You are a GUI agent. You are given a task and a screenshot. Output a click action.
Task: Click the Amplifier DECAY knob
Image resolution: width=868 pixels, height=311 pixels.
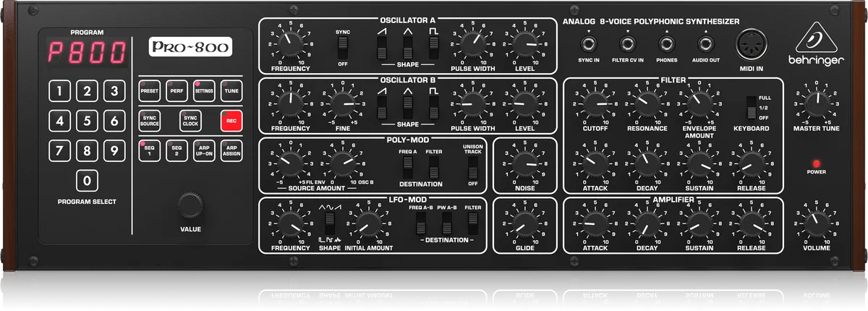tap(647, 224)
